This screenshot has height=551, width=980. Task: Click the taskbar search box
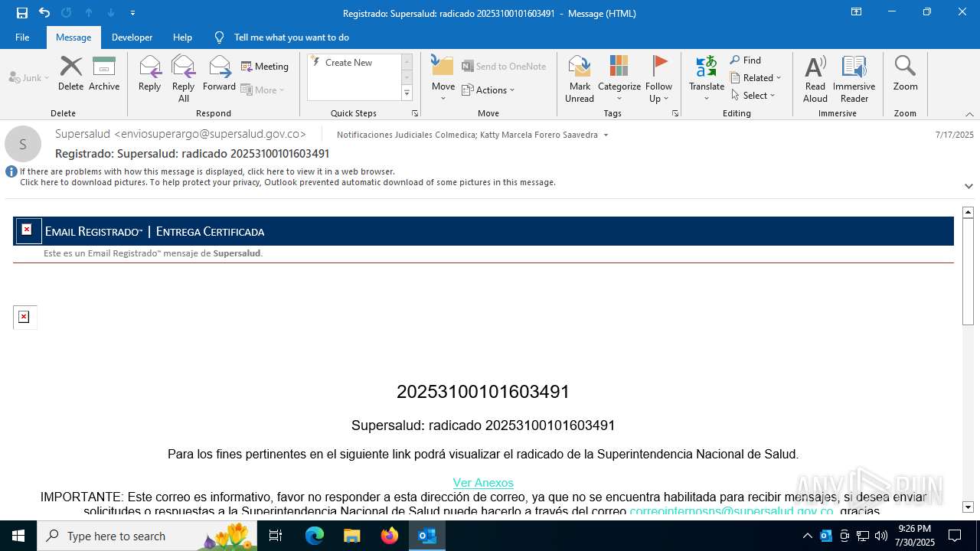pyautogui.click(x=149, y=536)
